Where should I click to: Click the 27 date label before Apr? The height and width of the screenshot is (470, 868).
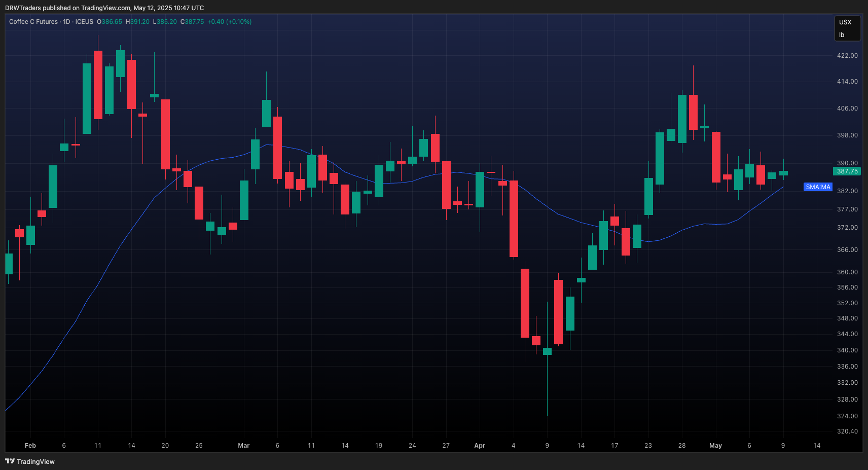(446, 446)
